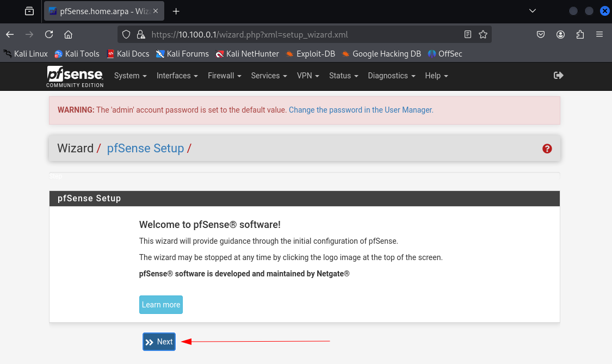Screen dimensions: 612x364
Task: Click the 'WARNING:' label in the alert
Action: tap(76, 110)
